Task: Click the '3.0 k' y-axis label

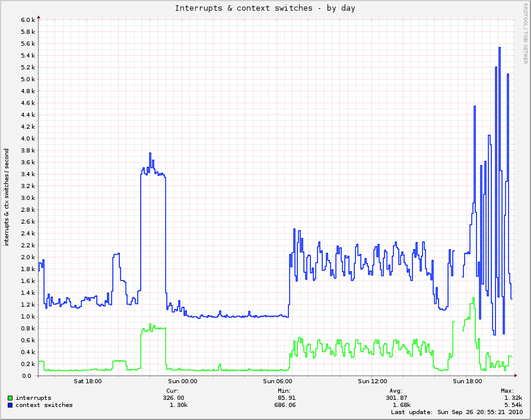Action: click(28, 198)
